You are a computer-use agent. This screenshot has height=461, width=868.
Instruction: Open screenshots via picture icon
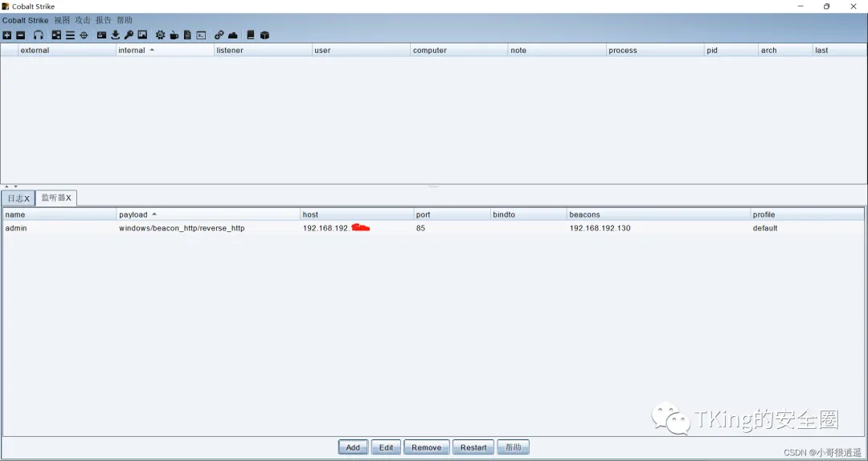142,35
